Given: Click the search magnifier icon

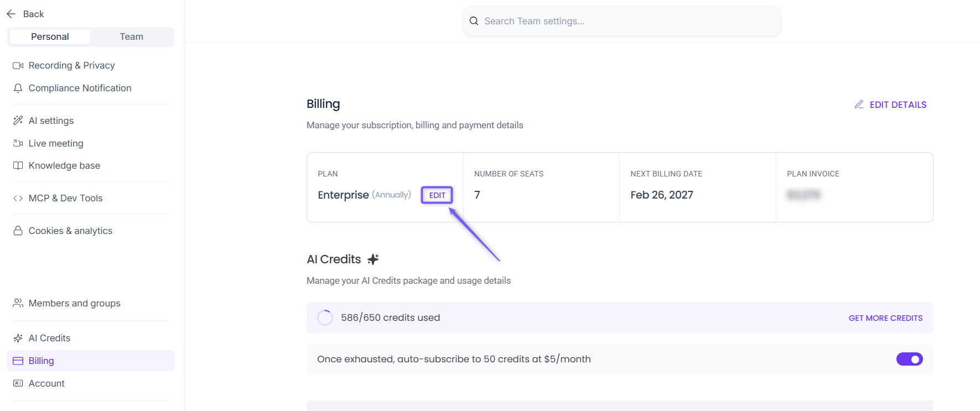Looking at the screenshot, I should pos(474,21).
